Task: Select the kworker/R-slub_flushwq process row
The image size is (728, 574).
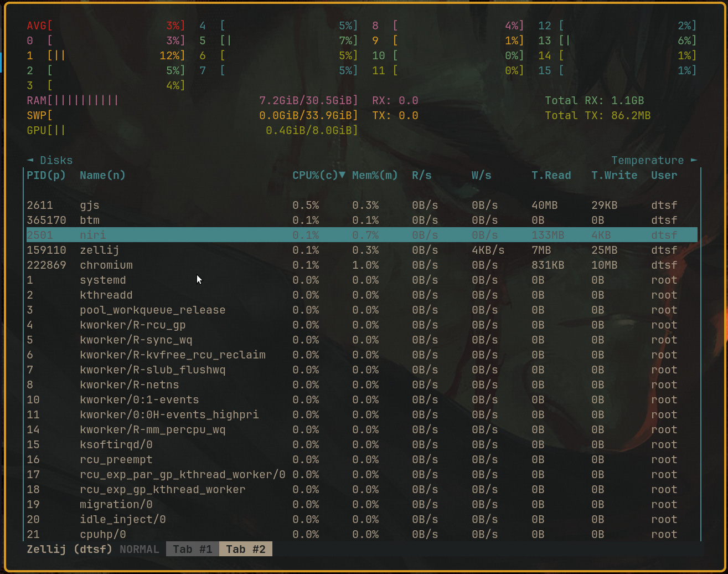Action: tap(362, 370)
